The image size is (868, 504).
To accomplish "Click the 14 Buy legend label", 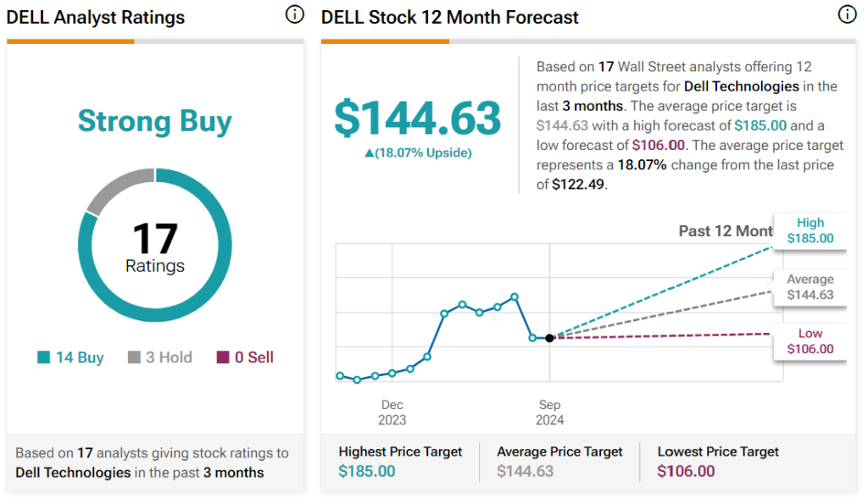I will (80, 357).
